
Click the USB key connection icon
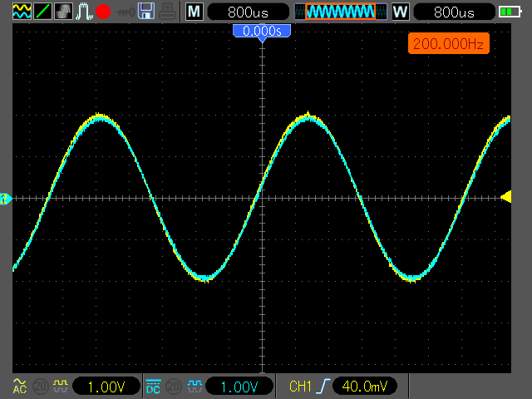125,12
